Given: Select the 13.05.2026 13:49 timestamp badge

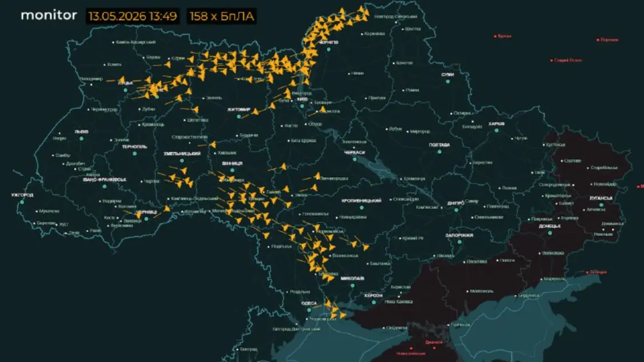Looking at the screenshot, I should coord(133,17).
